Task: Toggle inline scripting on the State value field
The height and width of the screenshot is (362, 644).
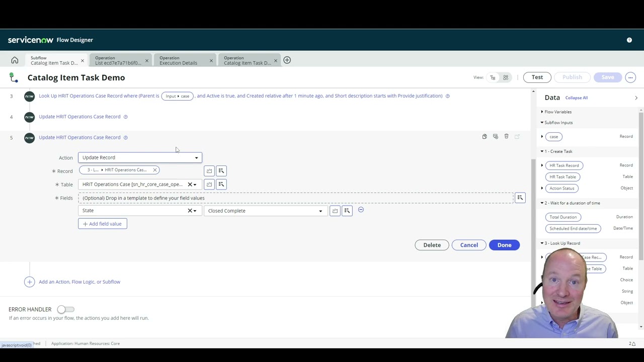Action: pyautogui.click(x=335, y=210)
